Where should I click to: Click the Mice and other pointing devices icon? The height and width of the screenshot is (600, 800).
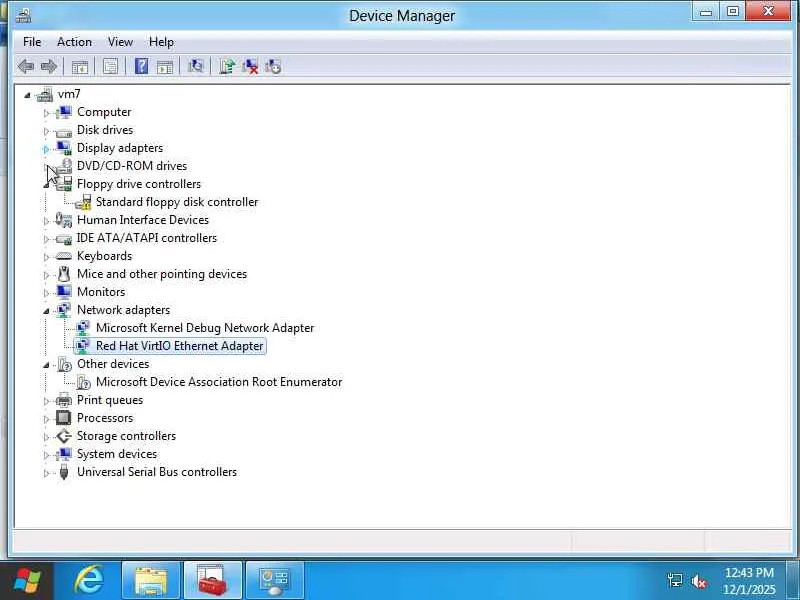click(64, 274)
